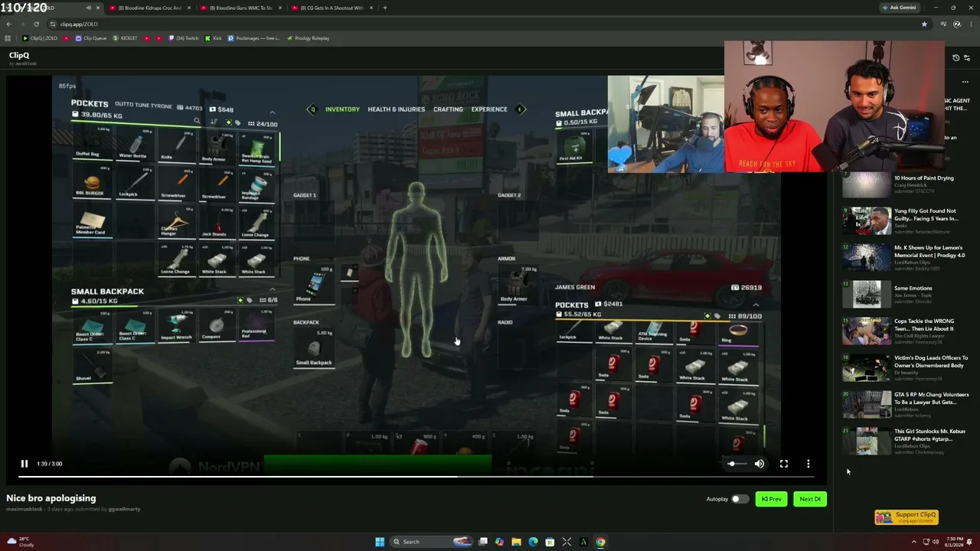This screenshot has height=551, width=980.
Task: Open the ClipQ | ZOLO bookmark
Action: coord(41,38)
